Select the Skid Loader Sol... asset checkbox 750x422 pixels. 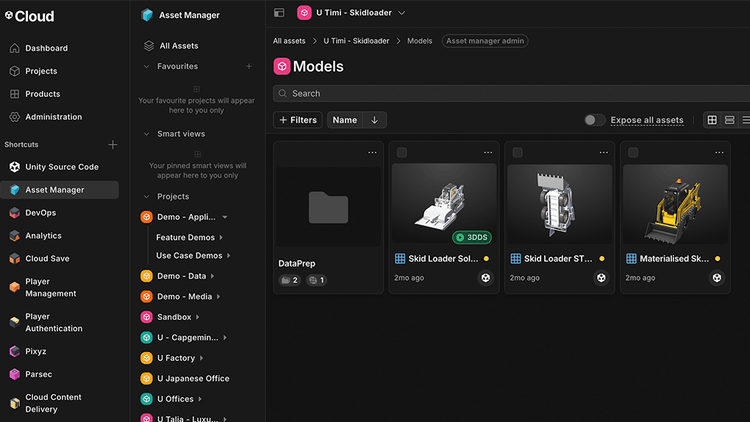coord(402,153)
